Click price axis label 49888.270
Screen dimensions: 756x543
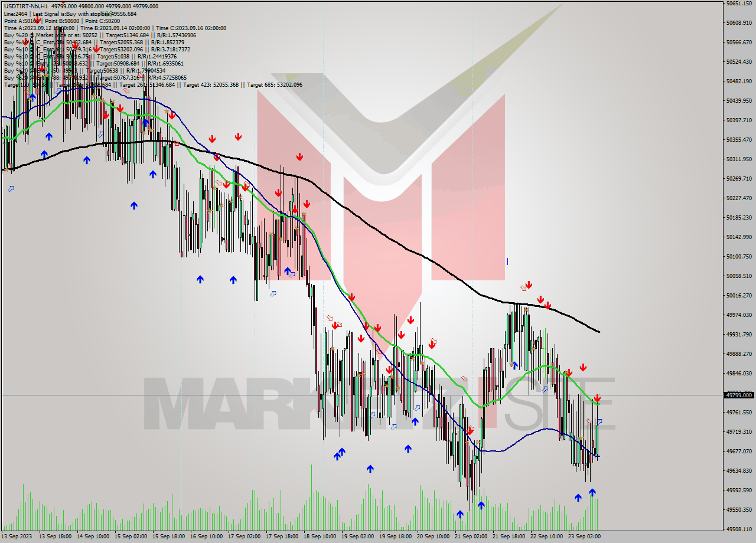(x=739, y=354)
